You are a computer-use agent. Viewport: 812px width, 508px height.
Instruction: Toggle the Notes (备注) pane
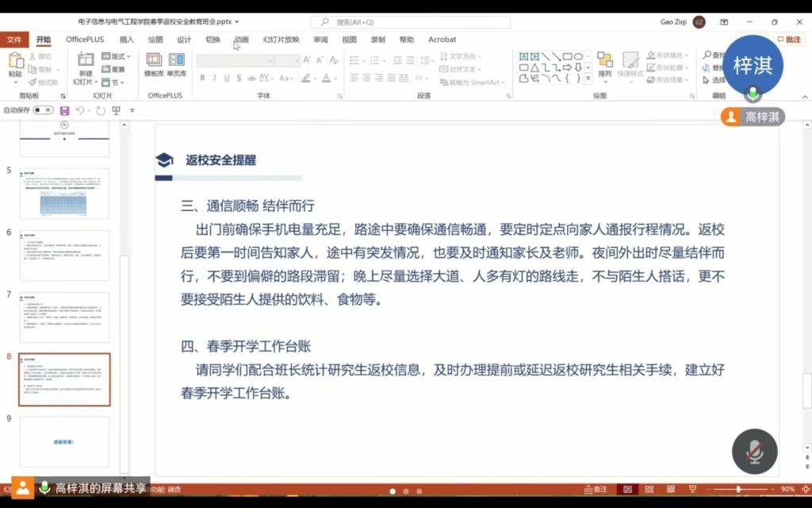(596, 489)
